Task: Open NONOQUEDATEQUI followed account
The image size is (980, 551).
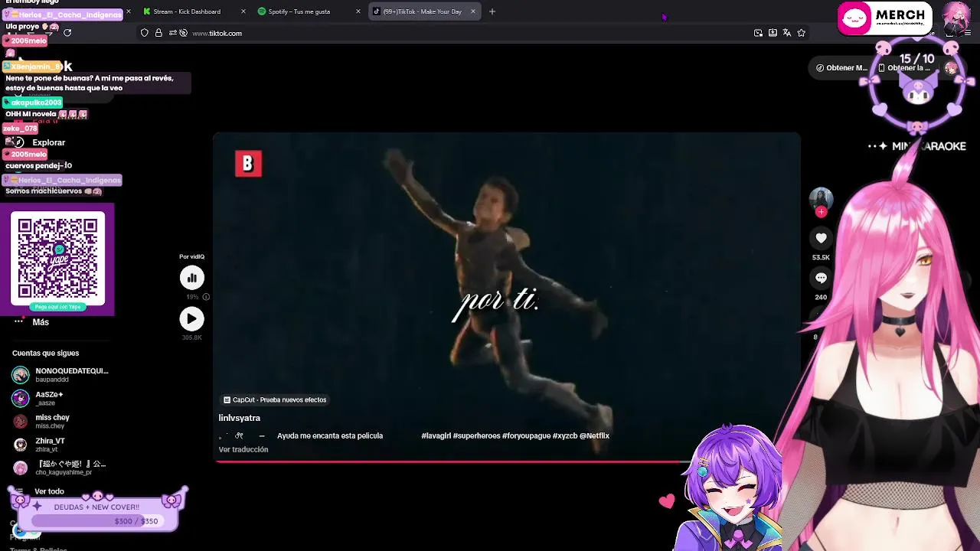Action: click(x=63, y=375)
